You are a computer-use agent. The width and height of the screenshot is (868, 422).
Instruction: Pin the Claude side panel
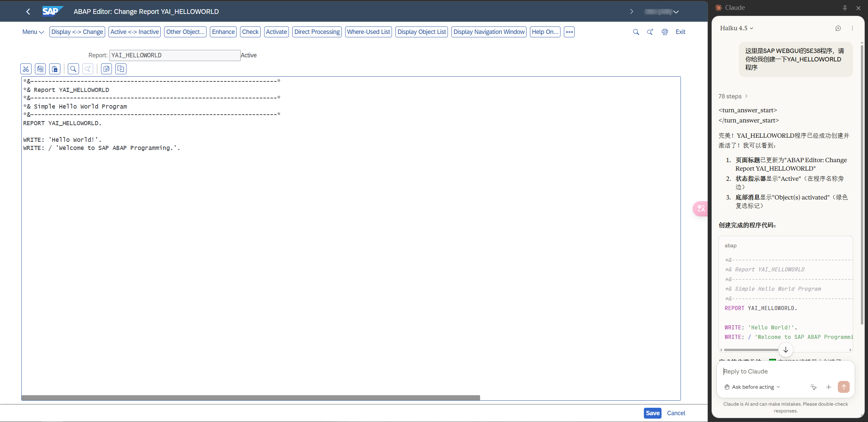coord(845,8)
